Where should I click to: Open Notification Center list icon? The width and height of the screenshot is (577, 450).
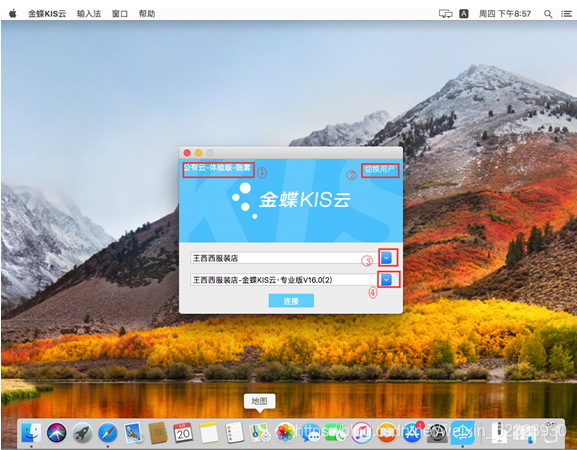[566, 14]
